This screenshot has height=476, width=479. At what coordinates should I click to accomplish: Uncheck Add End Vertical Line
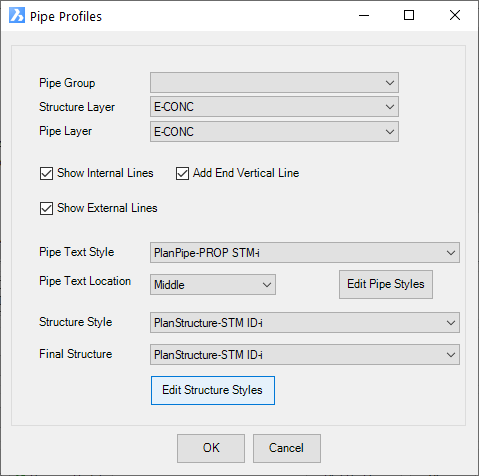point(182,174)
